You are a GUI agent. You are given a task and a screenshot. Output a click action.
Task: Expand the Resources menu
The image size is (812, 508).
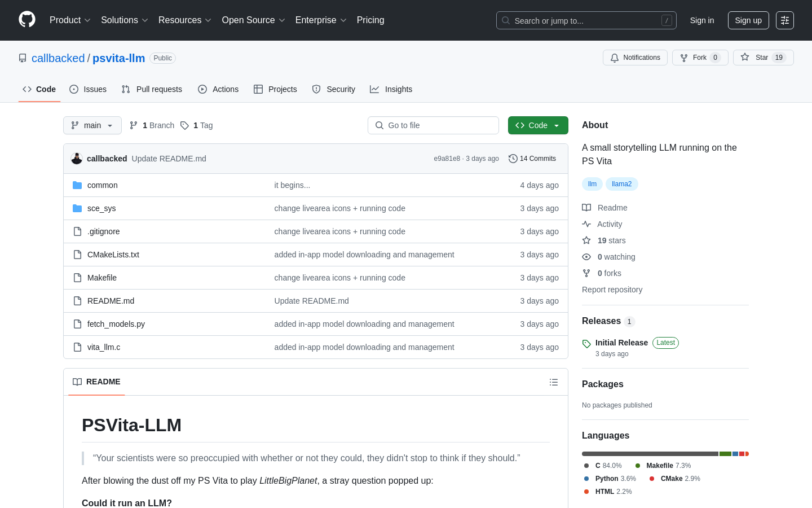pos(185,20)
